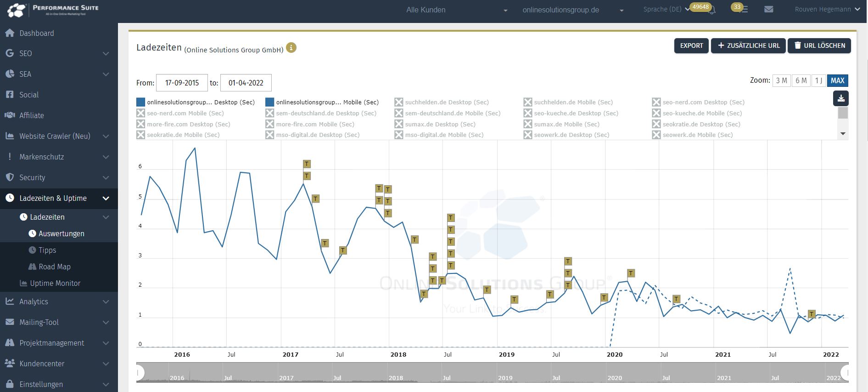Image resolution: width=868 pixels, height=392 pixels.
Task: Click the Social Facebook icon
Action: (x=10, y=95)
